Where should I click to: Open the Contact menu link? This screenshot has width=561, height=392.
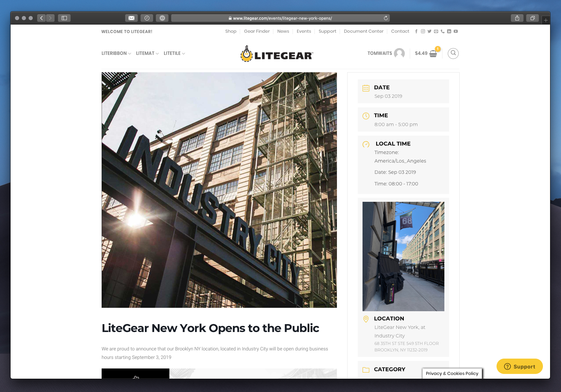400,31
